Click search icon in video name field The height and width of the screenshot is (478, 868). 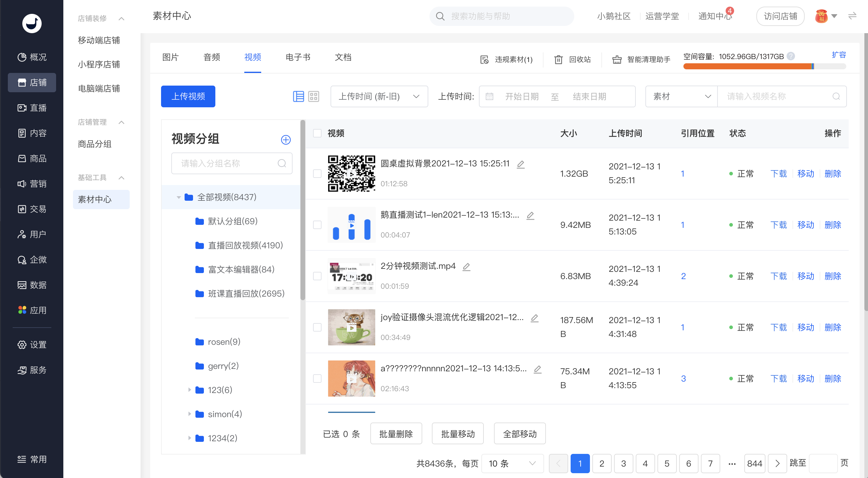[836, 97]
